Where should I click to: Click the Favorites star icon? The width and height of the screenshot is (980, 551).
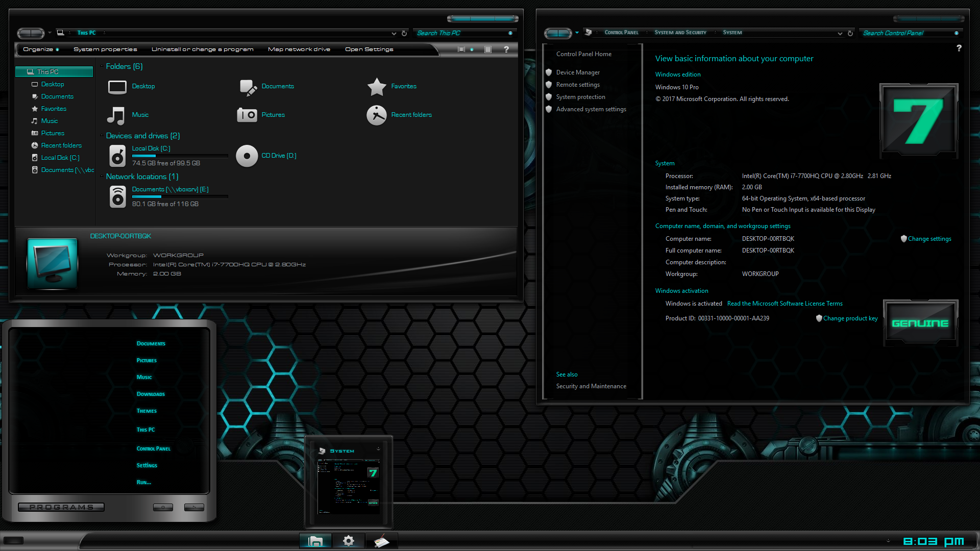[x=377, y=86]
